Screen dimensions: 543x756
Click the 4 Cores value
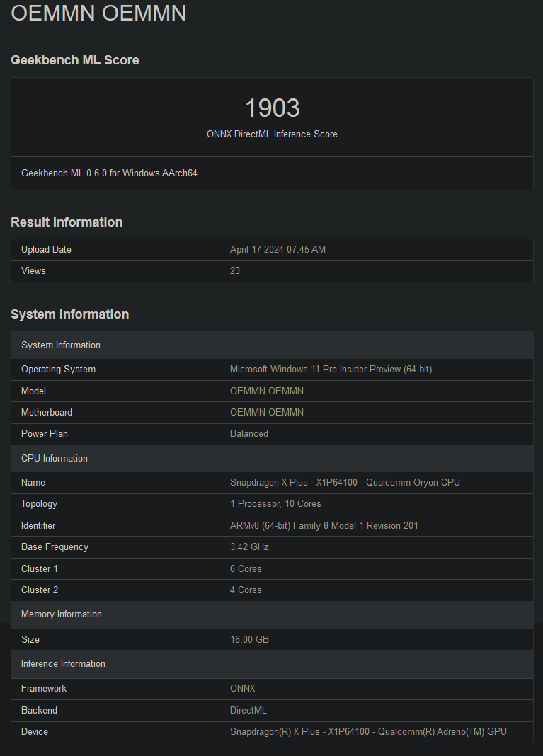246,590
